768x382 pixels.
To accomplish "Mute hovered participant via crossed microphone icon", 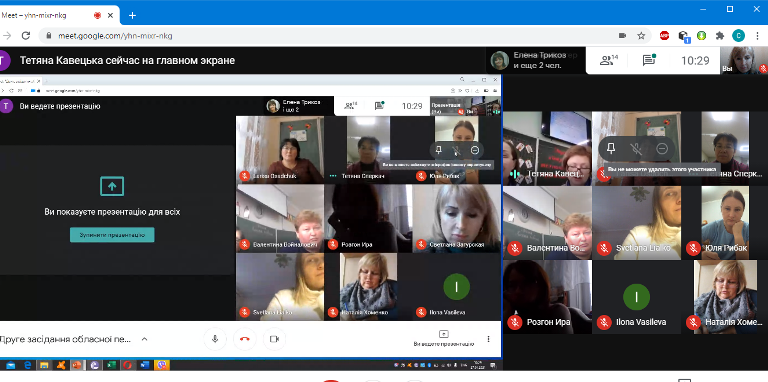I will (636, 148).
